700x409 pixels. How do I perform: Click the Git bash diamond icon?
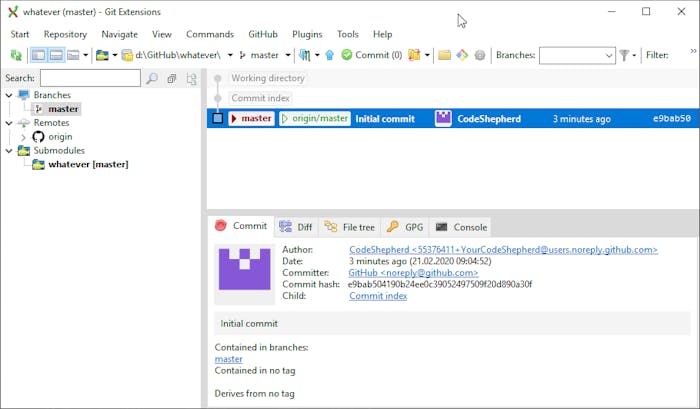tap(462, 55)
